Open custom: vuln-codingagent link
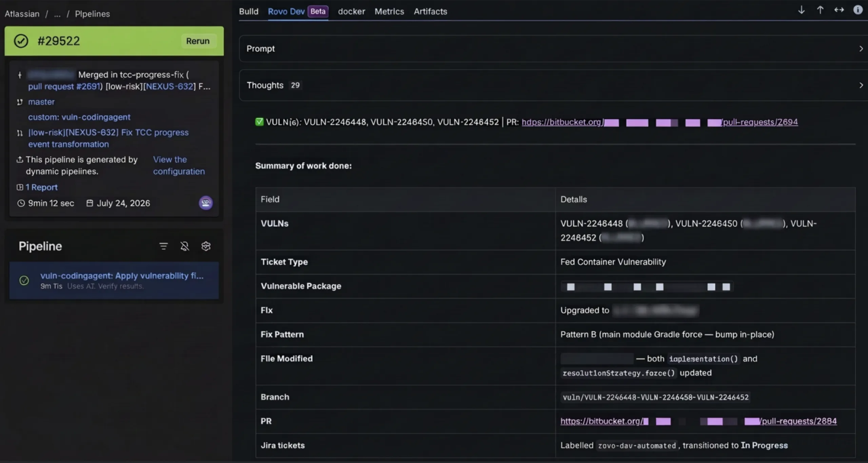 [79, 117]
